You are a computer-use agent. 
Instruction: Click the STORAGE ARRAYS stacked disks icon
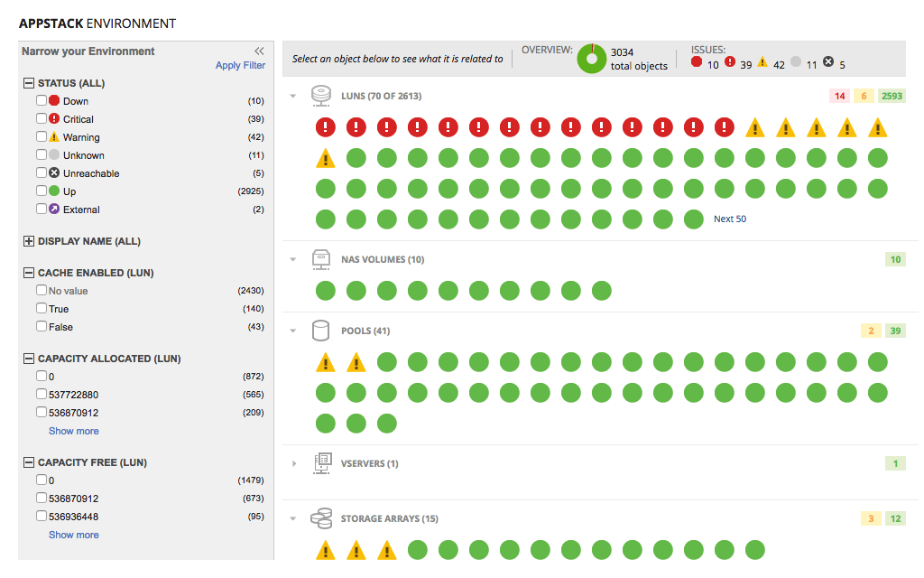tap(320, 517)
